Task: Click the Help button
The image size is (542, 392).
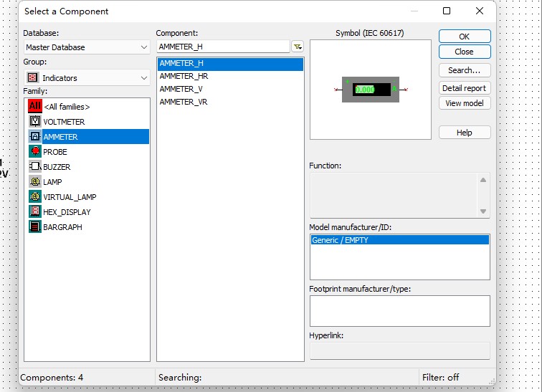Action: tap(465, 133)
